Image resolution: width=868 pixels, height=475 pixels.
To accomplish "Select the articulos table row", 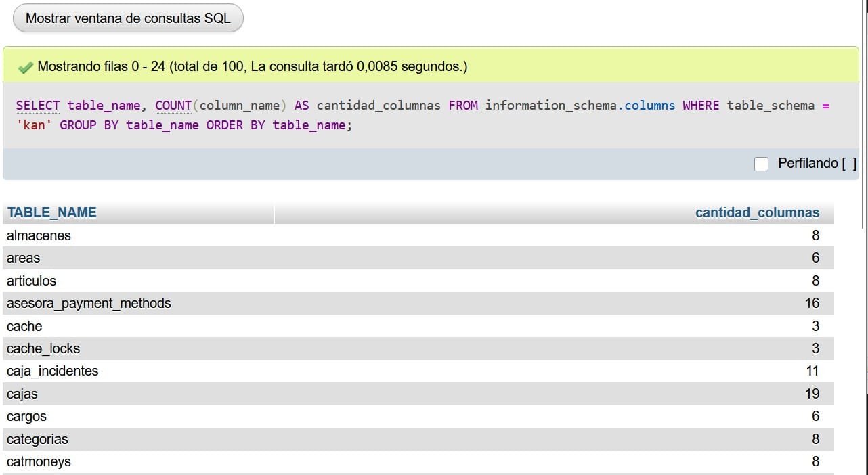I will (x=31, y=281).
